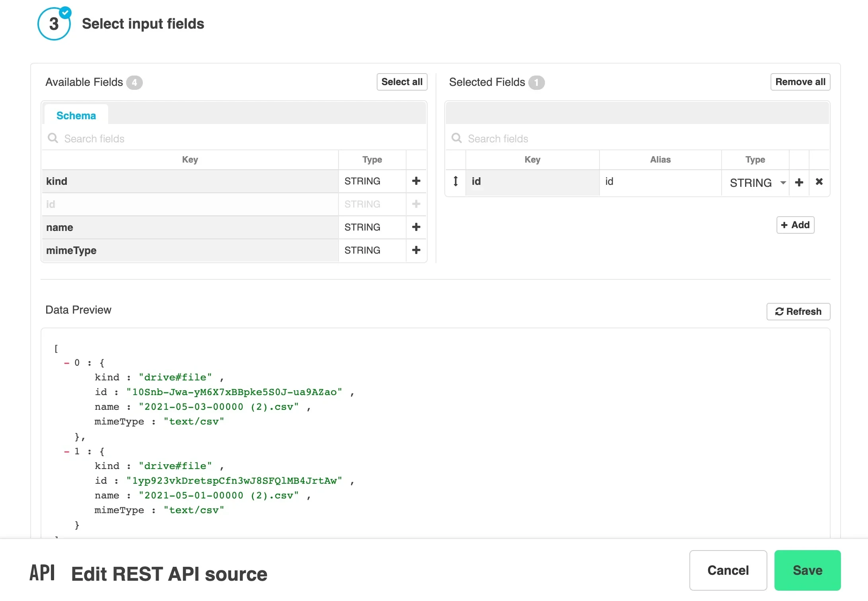Click the Select all button
The image size is (868, 601).
point(402,82)
